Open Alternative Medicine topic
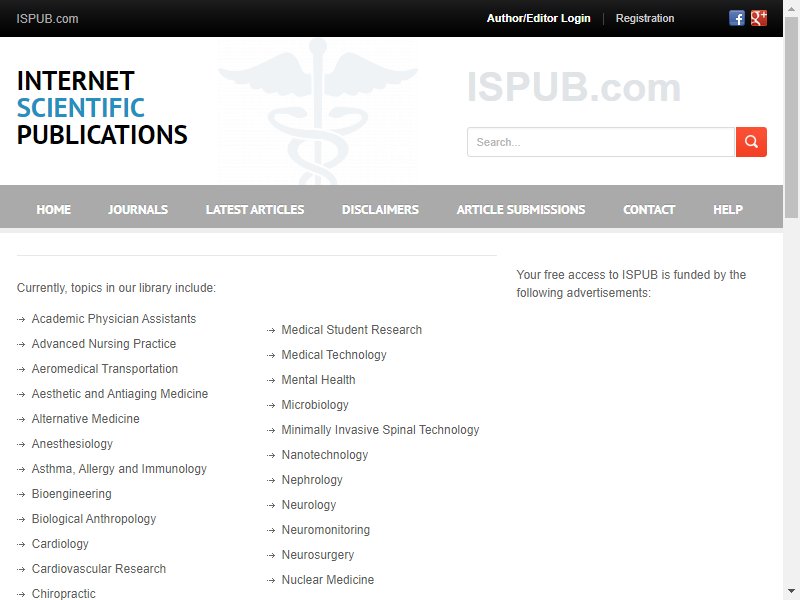 point(86,419)
